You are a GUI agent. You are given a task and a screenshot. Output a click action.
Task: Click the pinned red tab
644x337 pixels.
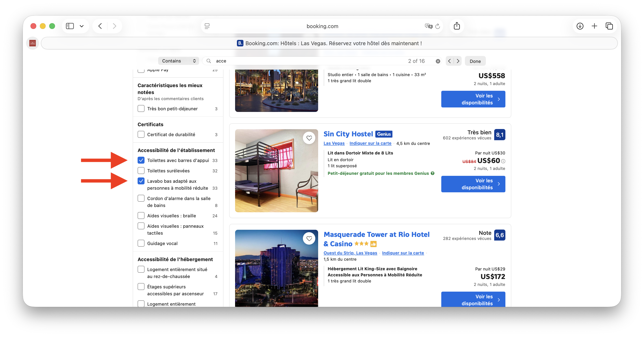[33, 43]
